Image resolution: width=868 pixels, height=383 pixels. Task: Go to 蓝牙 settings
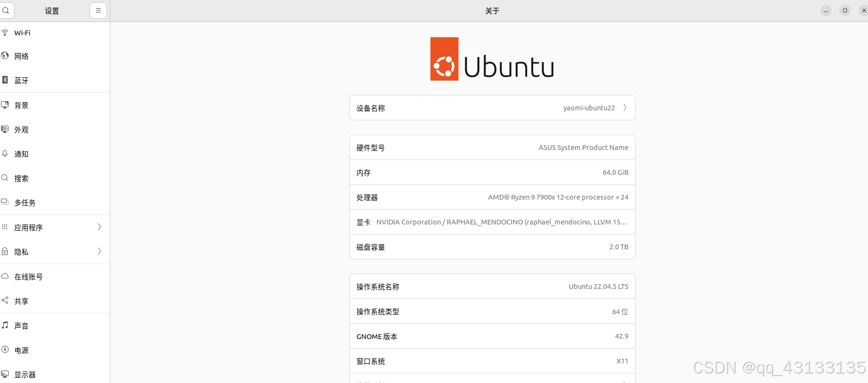click(55, 80)
